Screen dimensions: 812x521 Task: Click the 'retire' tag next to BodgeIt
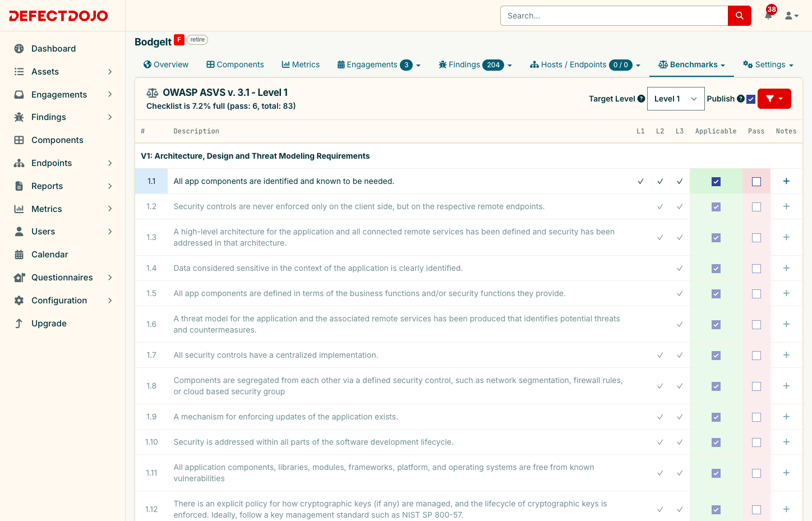pos(197,40)
